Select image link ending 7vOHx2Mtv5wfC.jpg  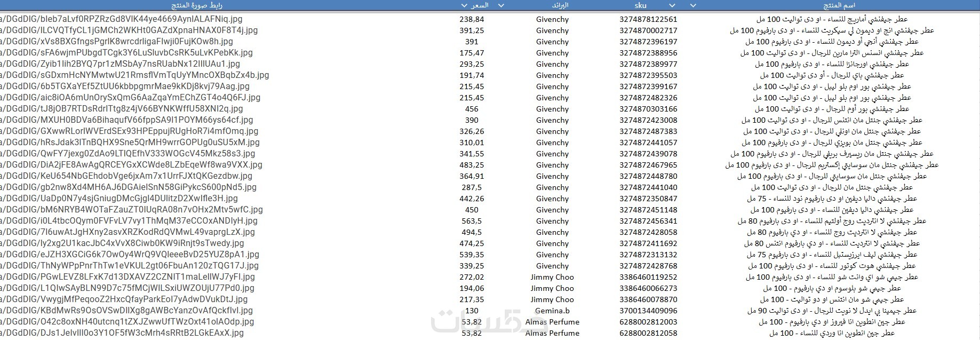tap(131, 210)
